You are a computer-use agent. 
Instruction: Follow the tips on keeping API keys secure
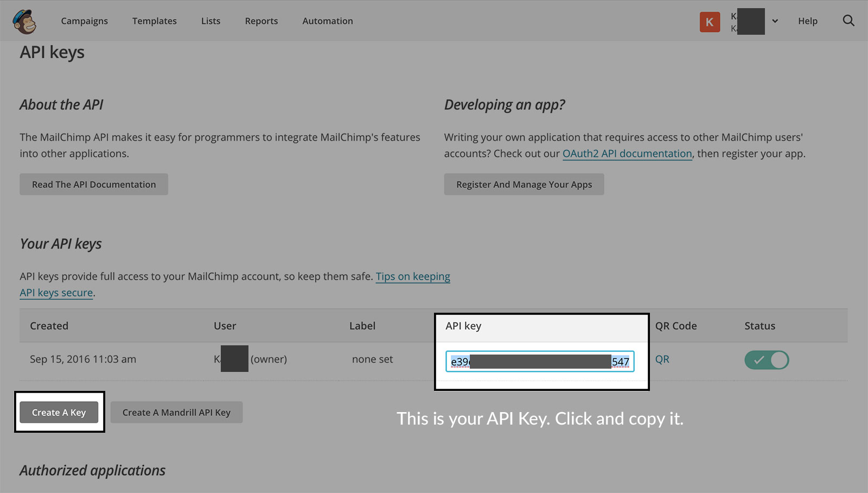(x=413, y=276)
